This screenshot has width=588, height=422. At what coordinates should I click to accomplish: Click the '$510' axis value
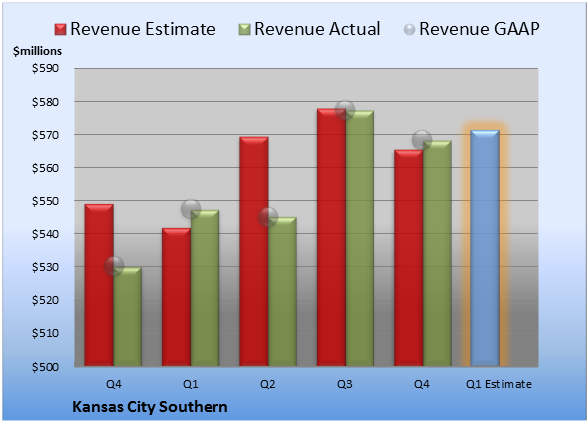point(45,333)
